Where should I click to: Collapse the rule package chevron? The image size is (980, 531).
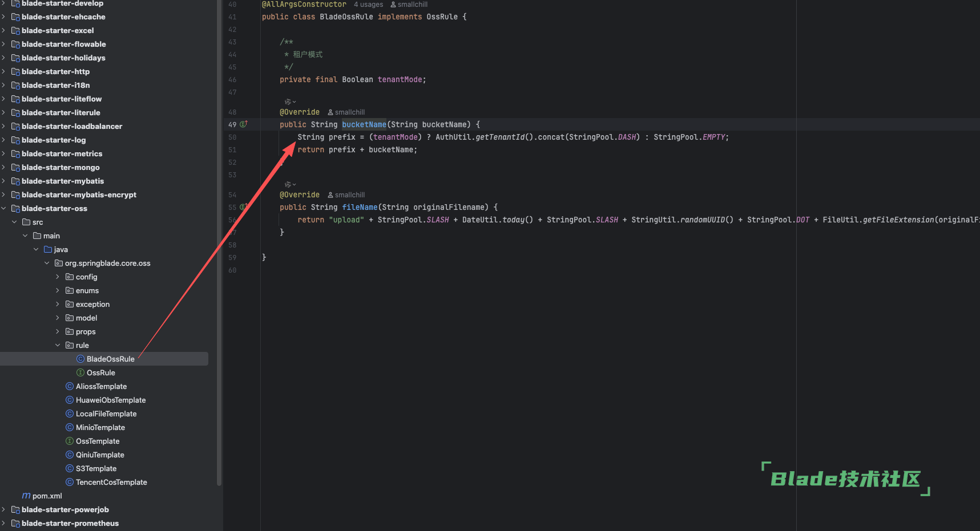coord(58,345)
